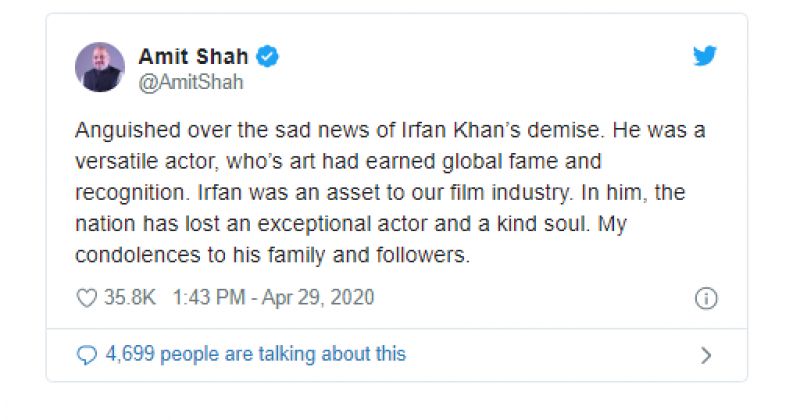Click the 35.8K likes count
Image resolution: width=800 pixels, height=420 pixels.
coord(130,298)
